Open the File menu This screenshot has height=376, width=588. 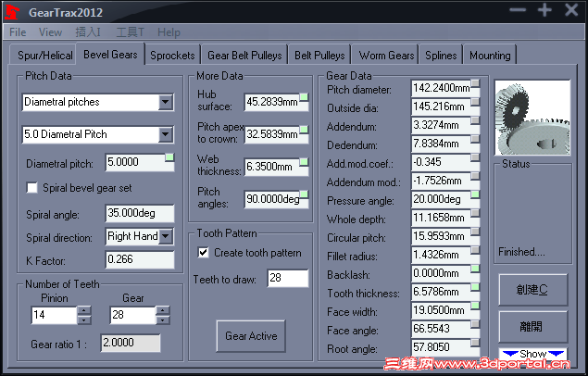[x=18, y=32]
